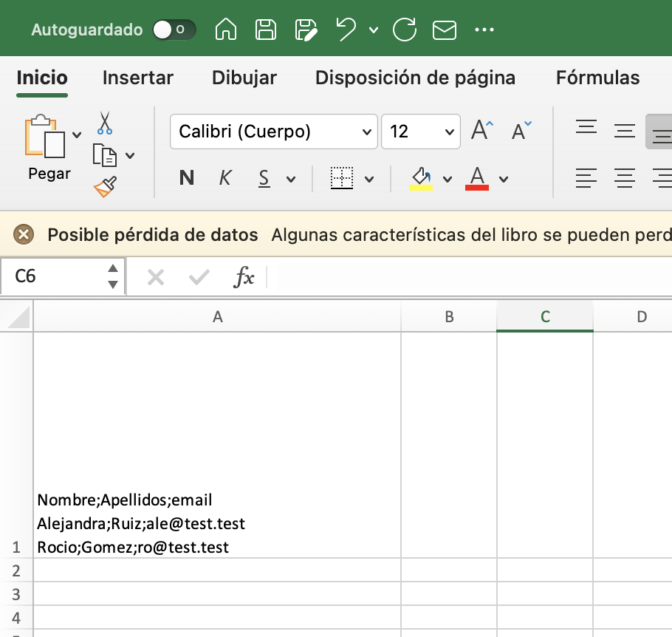Select column D header
This screenshot has width=672, height=637.
633,317
